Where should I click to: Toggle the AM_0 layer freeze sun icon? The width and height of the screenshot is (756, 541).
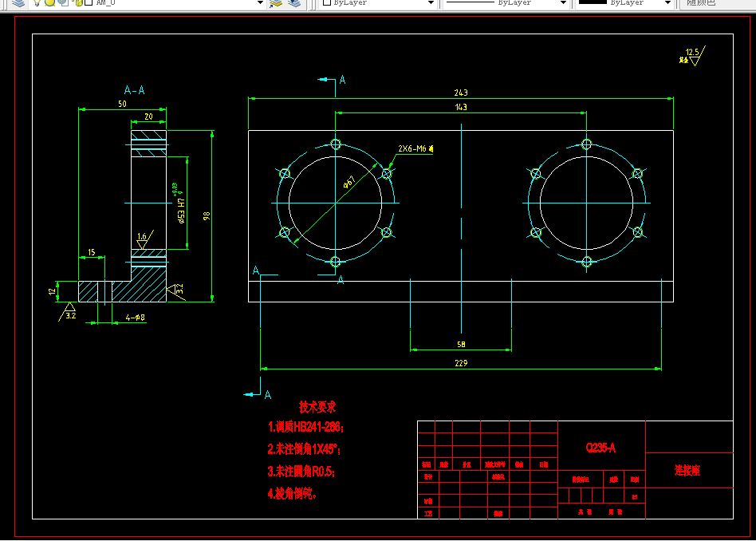tap(49, 2)
